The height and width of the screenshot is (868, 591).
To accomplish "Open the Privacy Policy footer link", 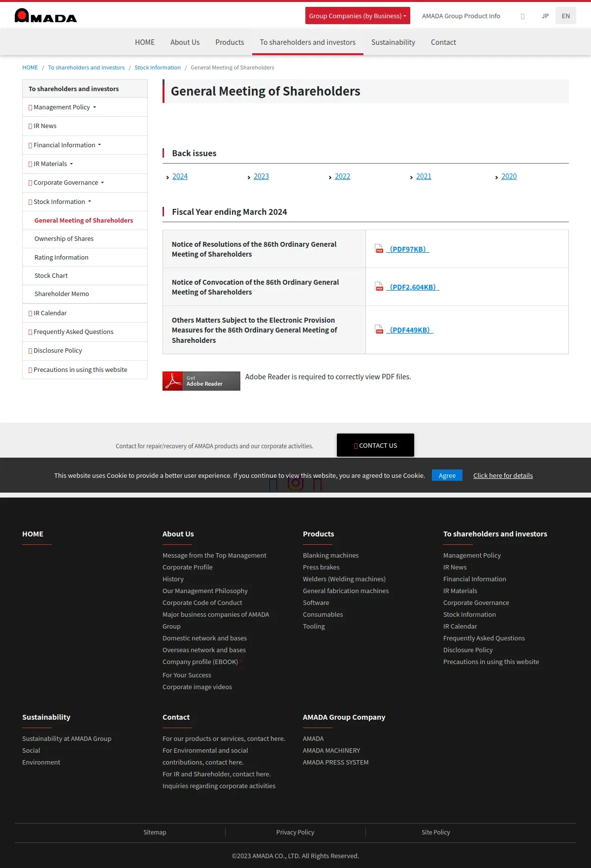I will coord(295,832).
